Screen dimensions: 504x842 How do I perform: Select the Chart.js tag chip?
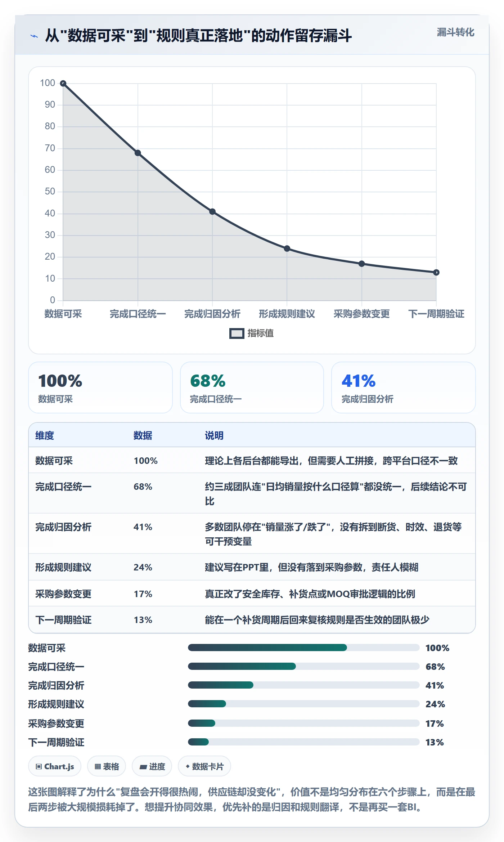(x=55, y=766)
